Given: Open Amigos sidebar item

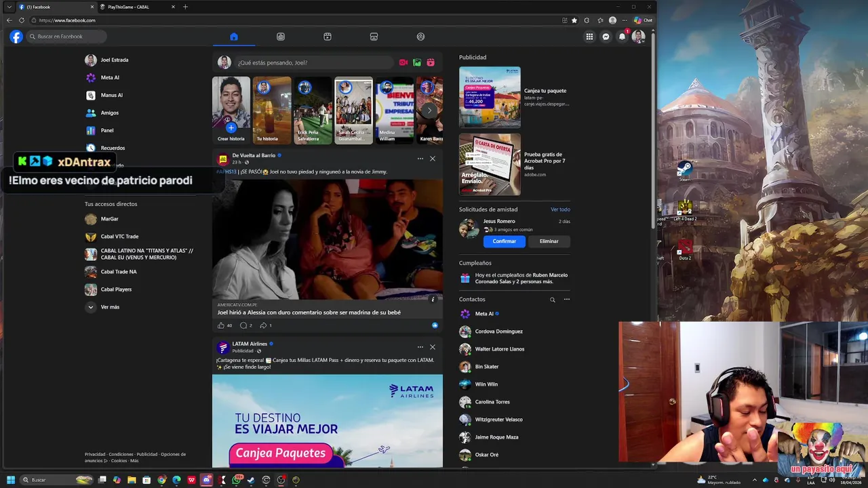Looking at the screenshot, I should click(109, 113).
